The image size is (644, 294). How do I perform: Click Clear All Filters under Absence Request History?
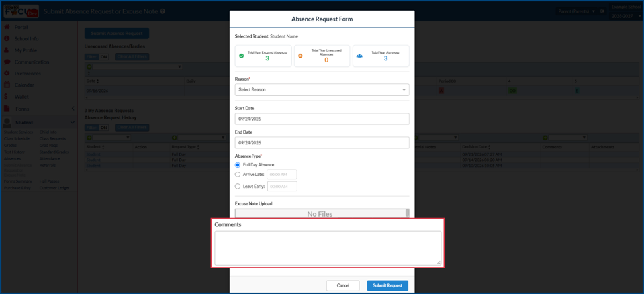pyautogui.click(x=132, y=128)
